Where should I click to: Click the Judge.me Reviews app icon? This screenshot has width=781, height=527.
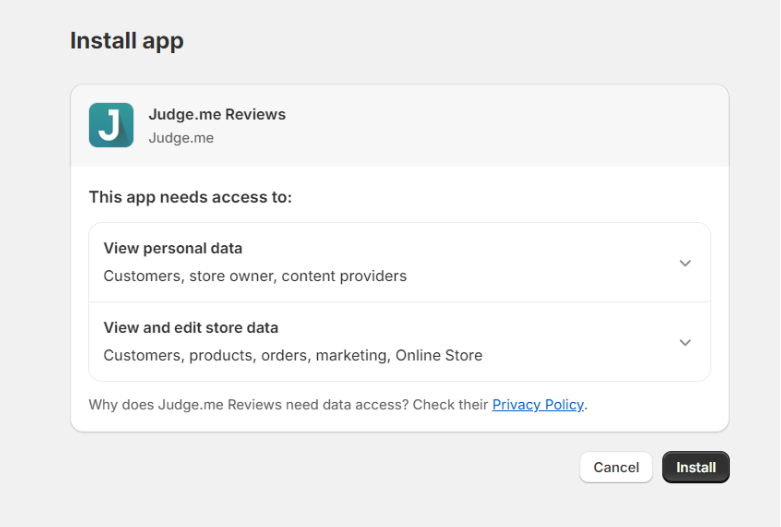[x=111, y=125]
